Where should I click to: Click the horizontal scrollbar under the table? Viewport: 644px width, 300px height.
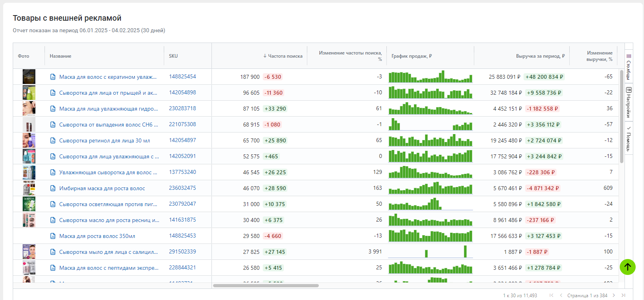266,286
